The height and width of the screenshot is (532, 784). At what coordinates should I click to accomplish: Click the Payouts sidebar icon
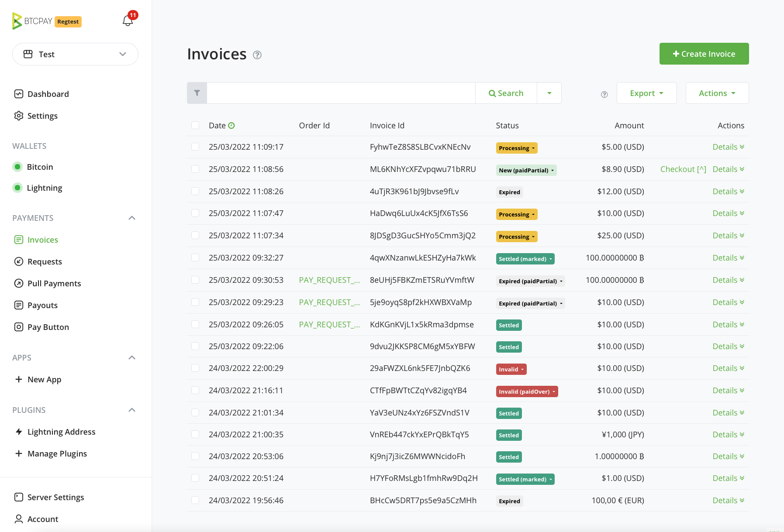(x=19, y=305)
